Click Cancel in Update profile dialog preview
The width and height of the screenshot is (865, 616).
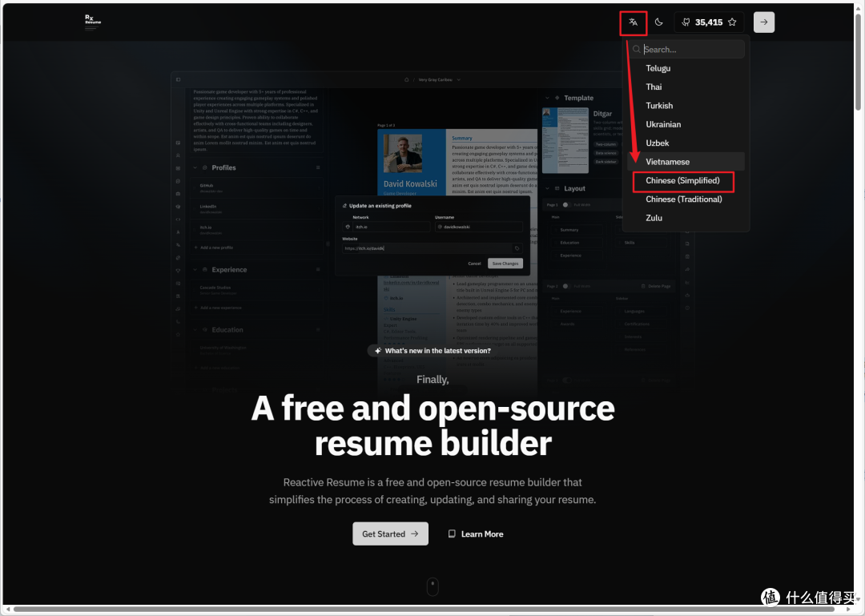click(474, 264)
